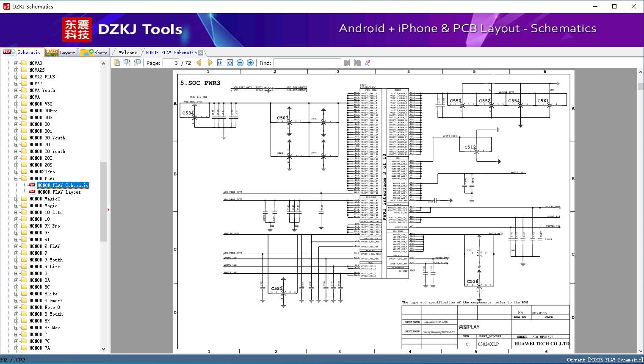Open the Share panel tab

coord(94,53)
